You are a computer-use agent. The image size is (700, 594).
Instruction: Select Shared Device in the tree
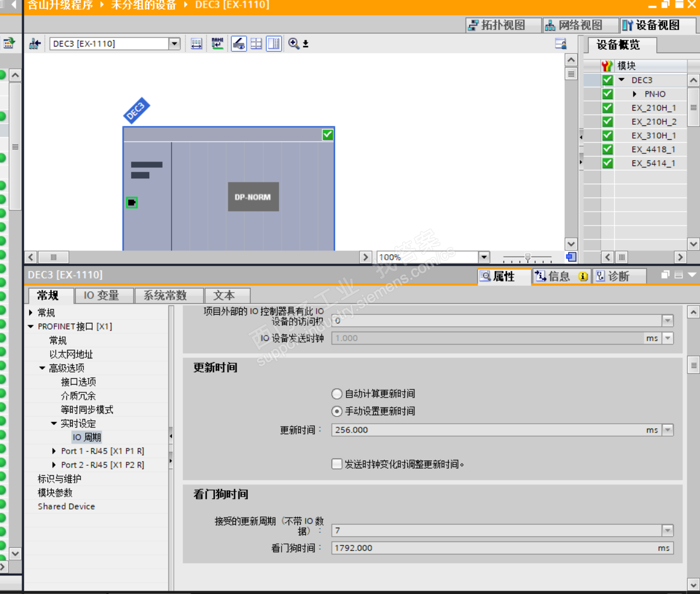66,507
